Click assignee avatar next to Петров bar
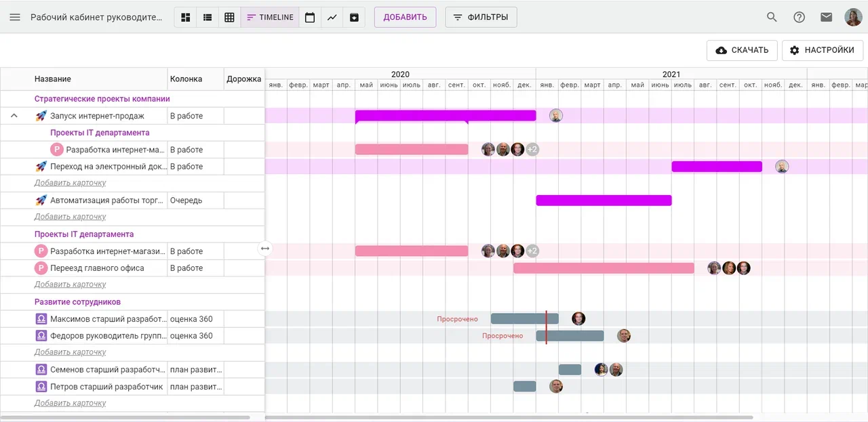 click(x=556, y=387)
